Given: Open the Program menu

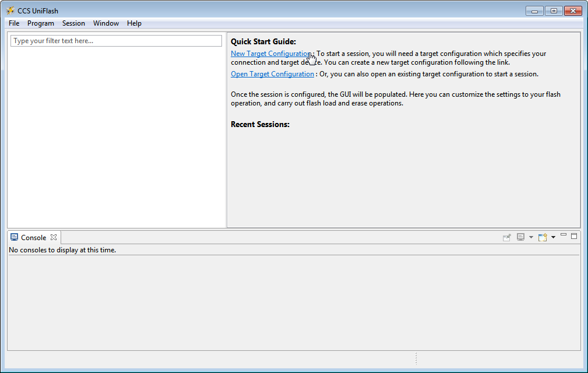Looking at the screenshot, I should 40,23.
